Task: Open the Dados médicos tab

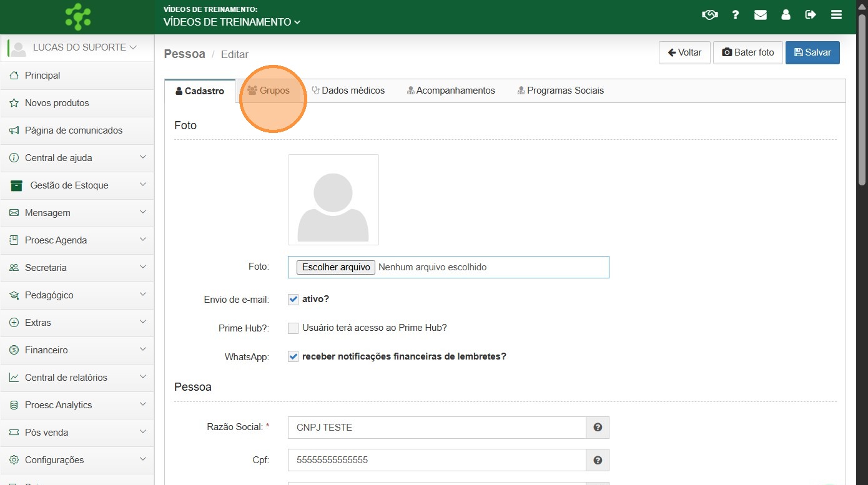Action: pos(348,91)
